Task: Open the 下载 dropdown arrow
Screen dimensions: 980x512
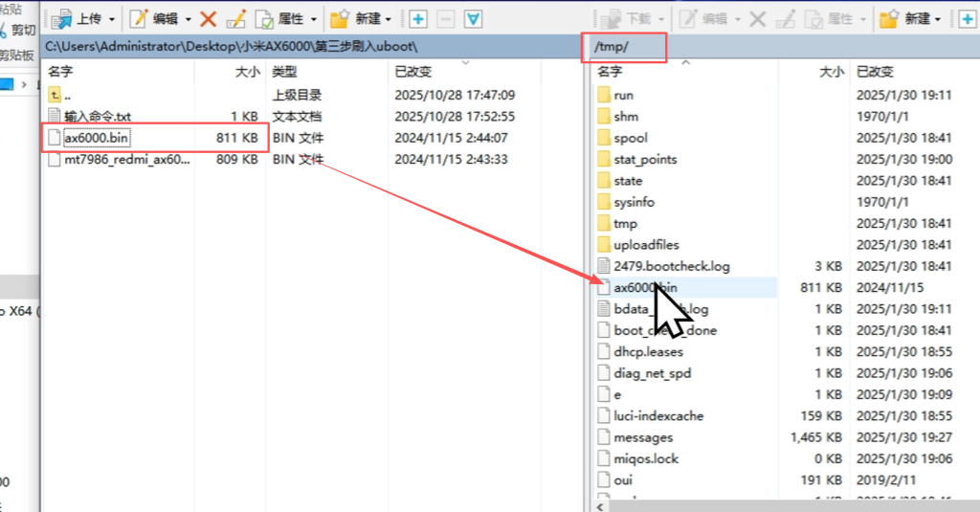Action: coord(661,19)
